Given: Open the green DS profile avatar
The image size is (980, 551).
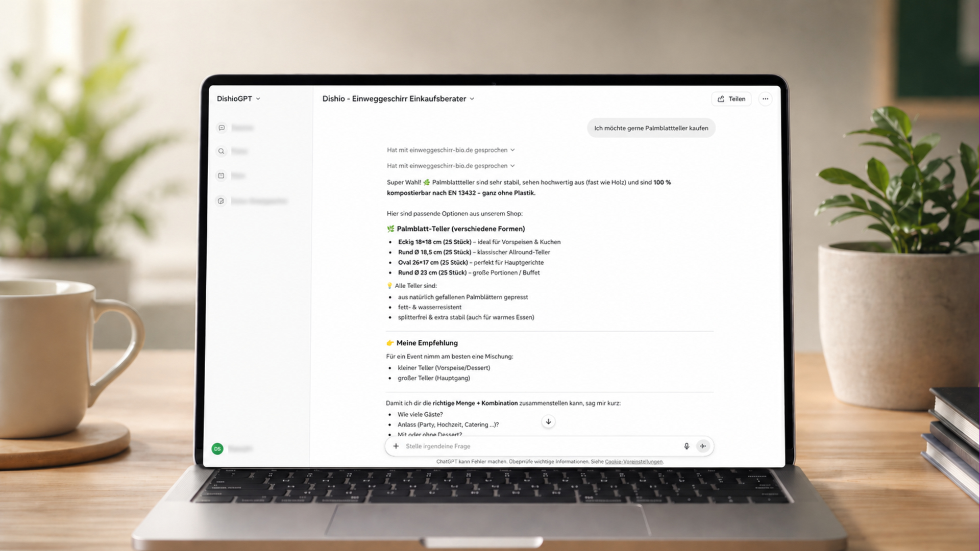Looking at the screenshot, I should pos(217,449).
